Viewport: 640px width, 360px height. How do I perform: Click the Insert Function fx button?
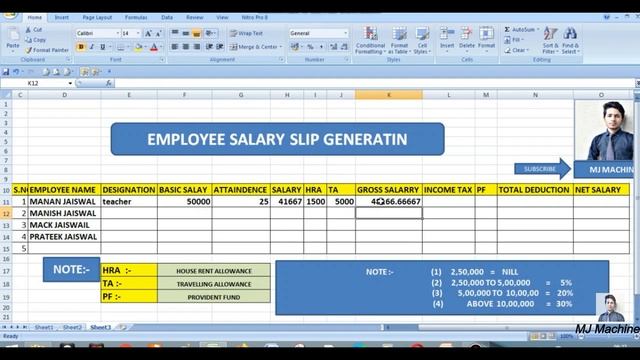pos(109,83)
